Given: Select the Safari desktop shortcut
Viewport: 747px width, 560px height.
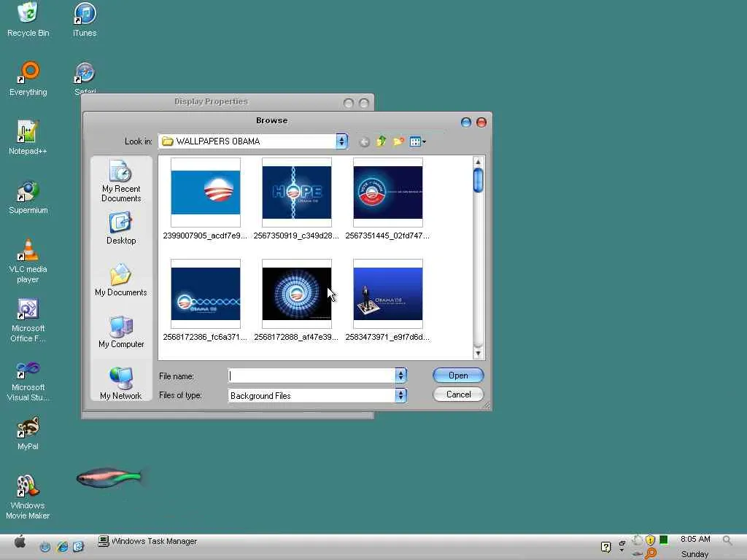Looking at the screenshot, I should (x=85, y=77).
